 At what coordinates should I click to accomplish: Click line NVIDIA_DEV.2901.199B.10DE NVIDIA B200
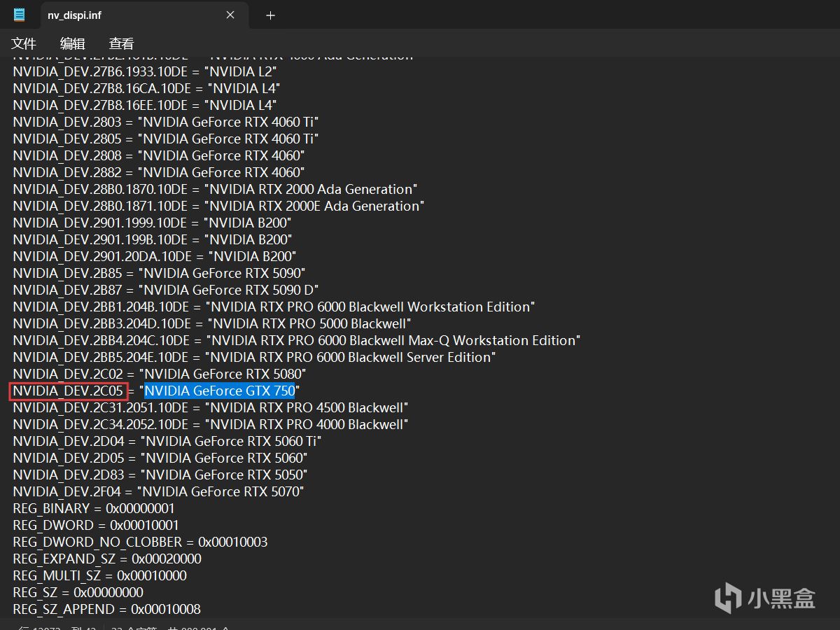(153, 239)
